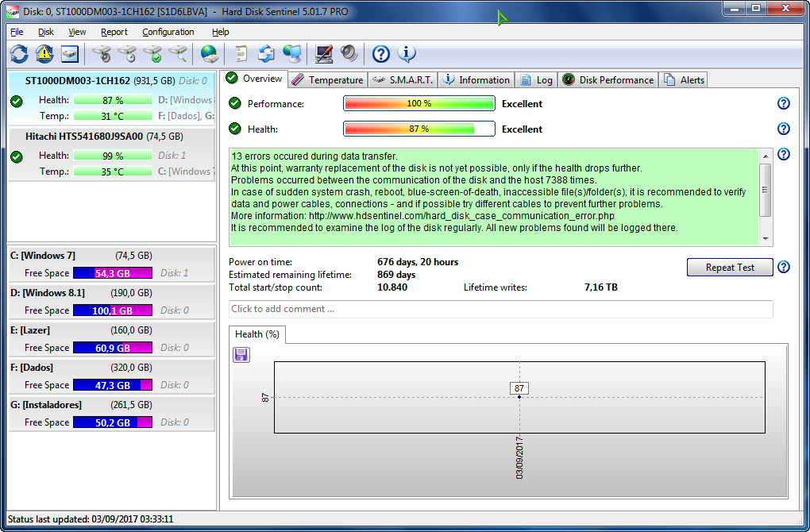
Task: Switch to the S.M.A.R.T. tab
Action: pyautogui.click(x=403, y=79)
